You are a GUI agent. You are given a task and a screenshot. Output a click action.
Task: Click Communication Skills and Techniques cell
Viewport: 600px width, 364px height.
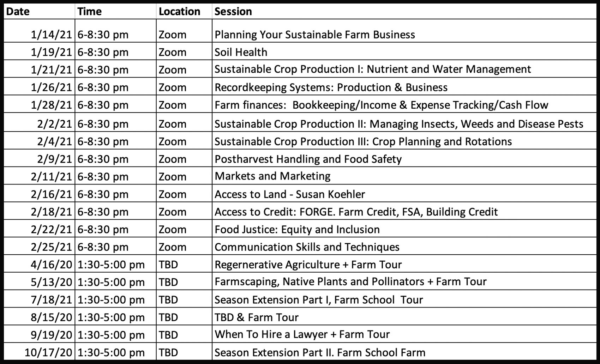(x=307, y=247)
